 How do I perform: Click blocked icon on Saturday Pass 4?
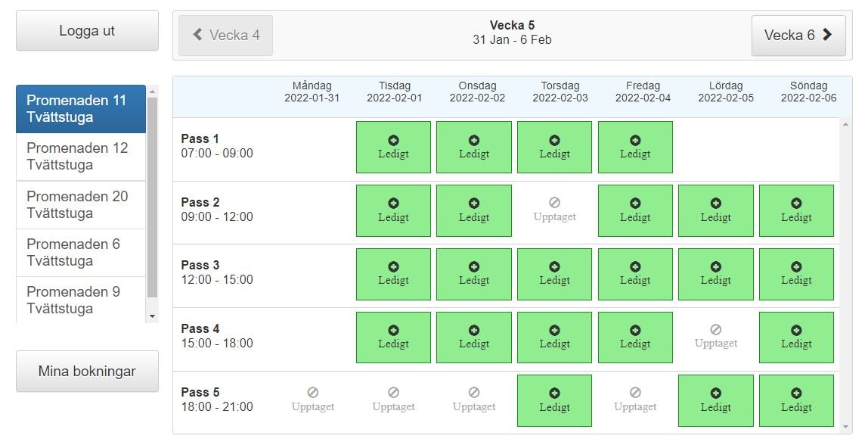tap(715, 330)
